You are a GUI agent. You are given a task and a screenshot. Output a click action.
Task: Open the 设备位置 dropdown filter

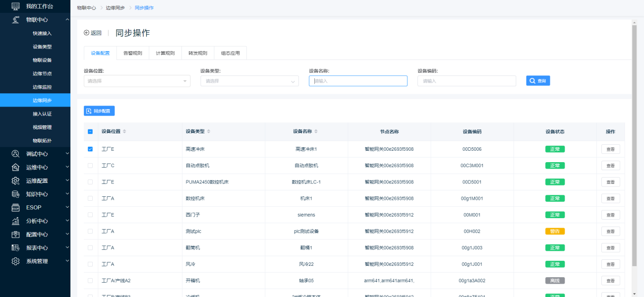(137, 81)
